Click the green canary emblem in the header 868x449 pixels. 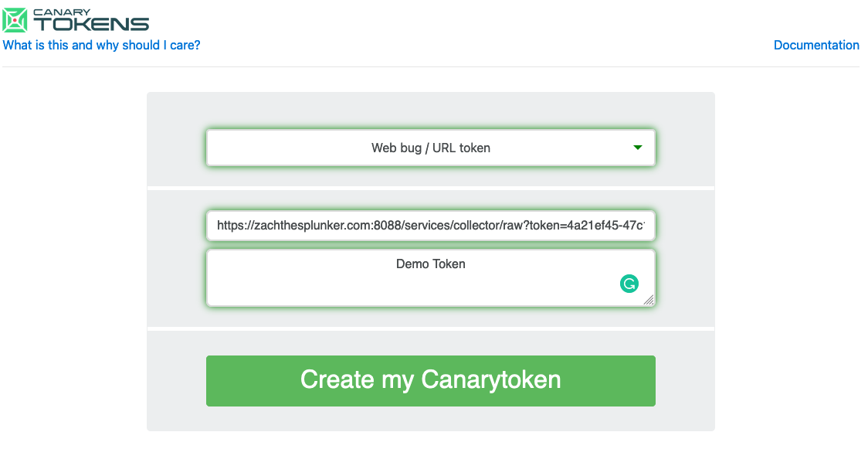click(13, 19)
